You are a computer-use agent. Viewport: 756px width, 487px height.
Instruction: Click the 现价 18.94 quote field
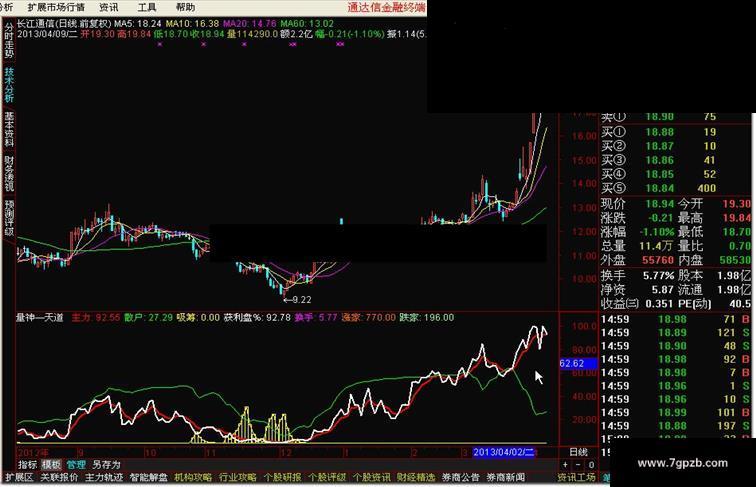pos(637,204)
